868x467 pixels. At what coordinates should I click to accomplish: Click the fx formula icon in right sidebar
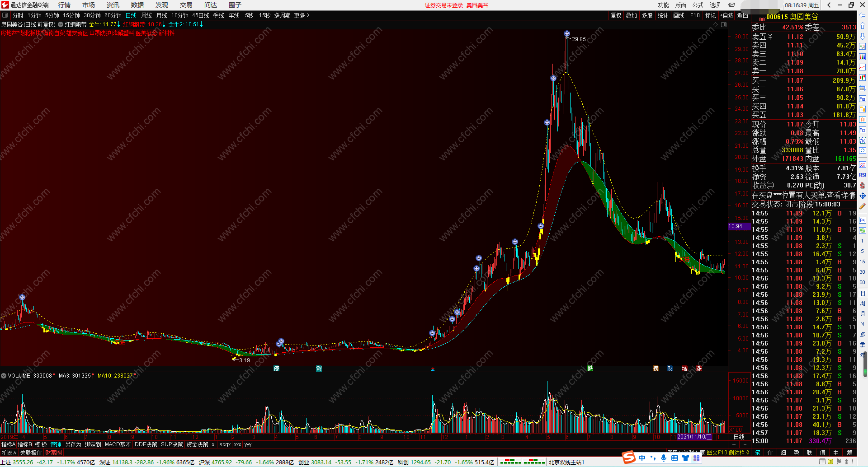coord(863,140)
